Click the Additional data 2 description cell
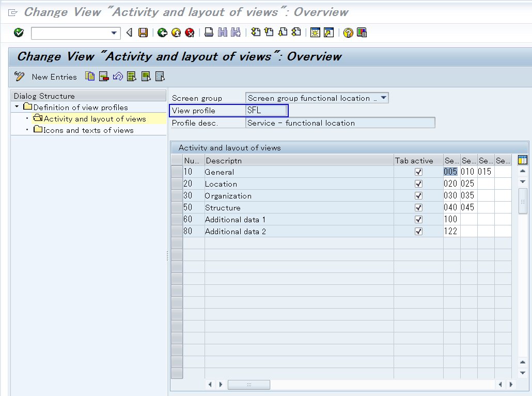The width and height of the screenshot is (532, 396). [x=299, y=231]
